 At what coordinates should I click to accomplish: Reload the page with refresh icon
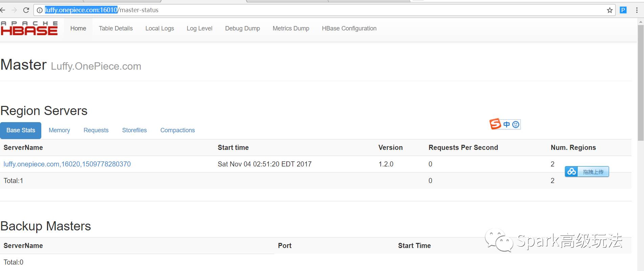[26, 10]
